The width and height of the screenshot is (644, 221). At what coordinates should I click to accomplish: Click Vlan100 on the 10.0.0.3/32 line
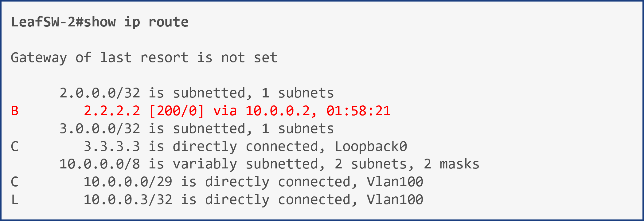[395, 200]
